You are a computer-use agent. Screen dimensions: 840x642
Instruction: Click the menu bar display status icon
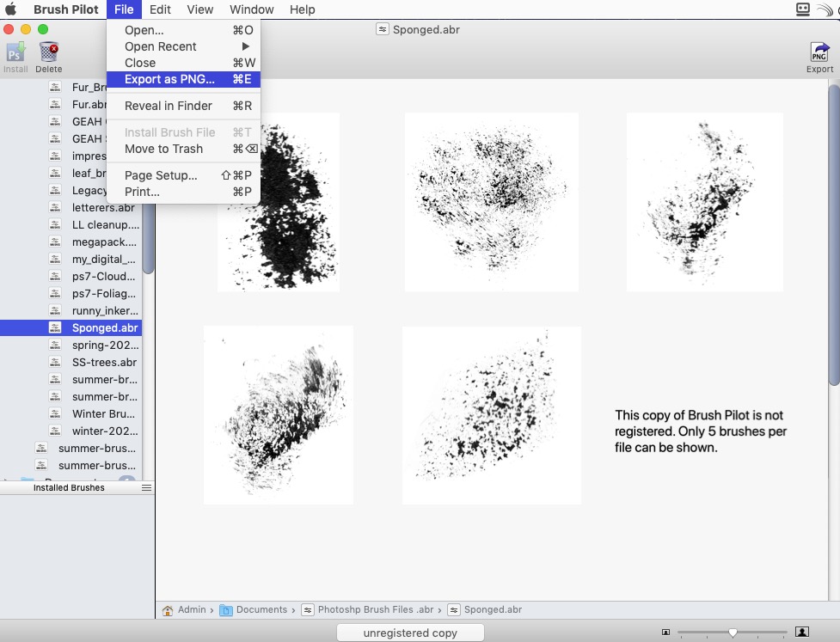pyautogui.click(x=802, y=9)
